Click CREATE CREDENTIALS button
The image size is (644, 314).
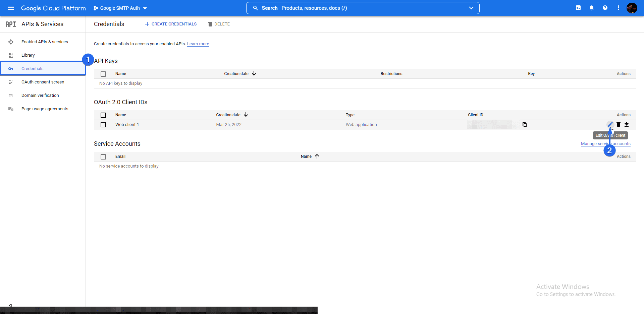pos(171,24)
